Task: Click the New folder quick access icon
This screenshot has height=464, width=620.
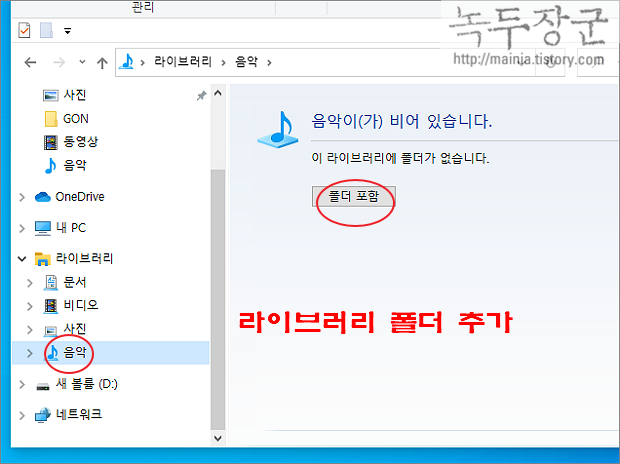Action: click(x=46, y=30)
